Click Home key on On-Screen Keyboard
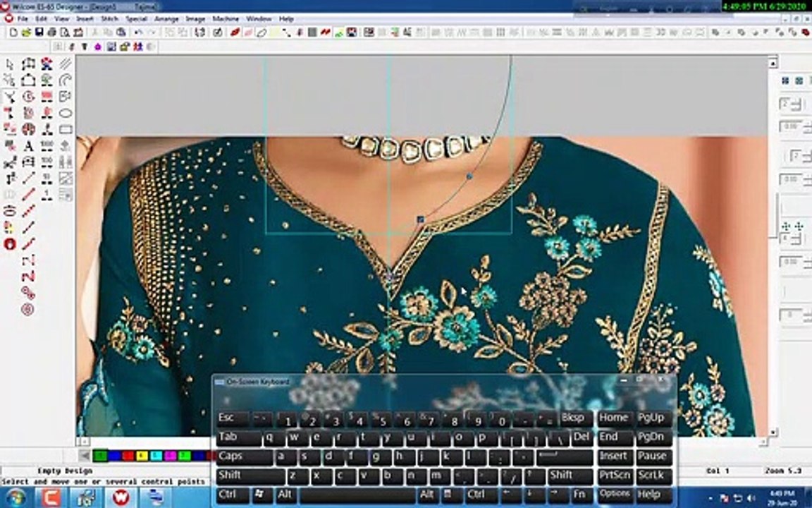The image size is (812, 508). tap(615, 418)
